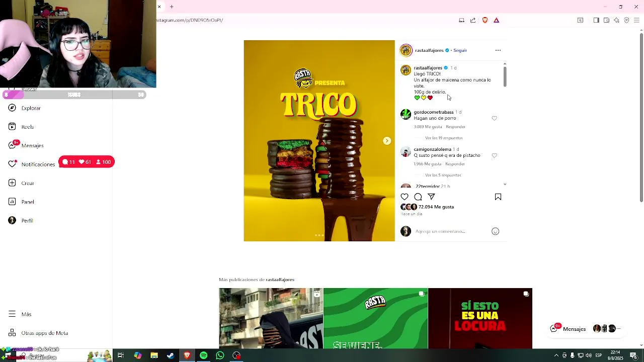Open the Brave VPN shield icon
Viewport: 644px width, 362px height.
[626, 20]
